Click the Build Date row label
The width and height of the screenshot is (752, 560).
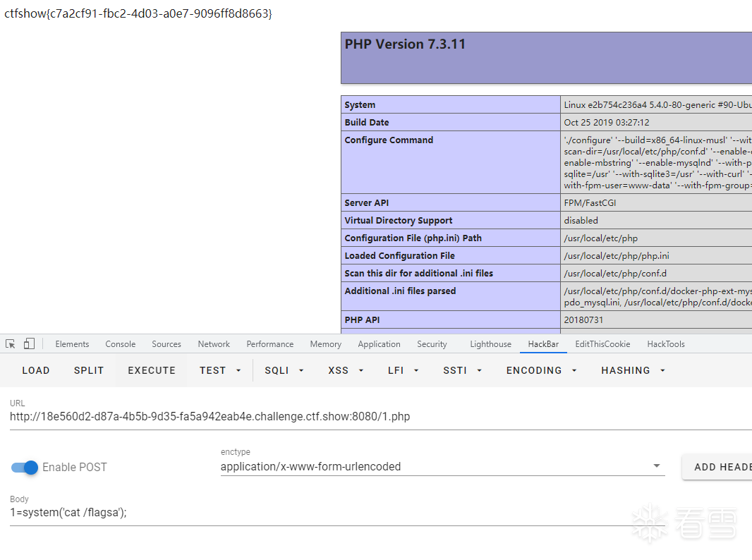(366, 122)
